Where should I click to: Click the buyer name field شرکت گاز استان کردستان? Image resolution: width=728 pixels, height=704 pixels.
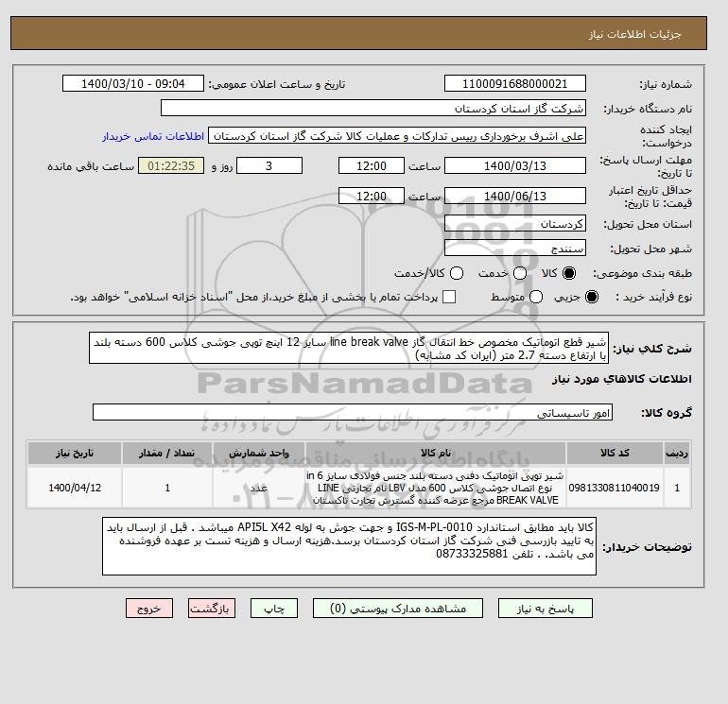(373, 108)
